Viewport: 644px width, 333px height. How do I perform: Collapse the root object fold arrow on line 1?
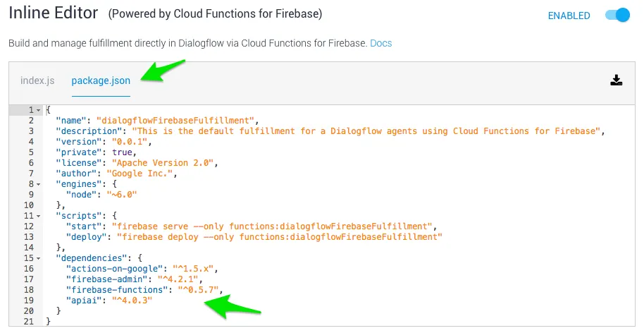[38, 110]
